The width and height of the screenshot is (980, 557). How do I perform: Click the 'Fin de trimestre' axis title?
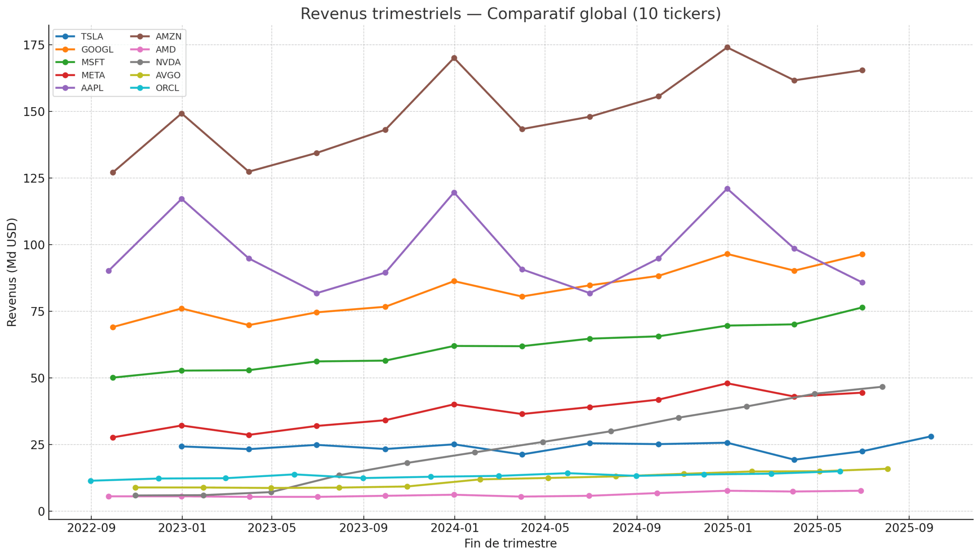pyautogui.click(x=510, y=544)
